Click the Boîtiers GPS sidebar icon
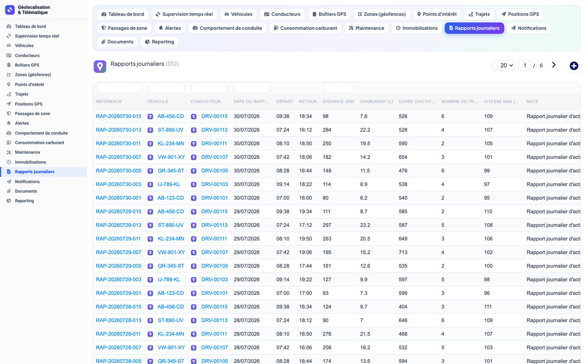The height and width of the screenshot is (364, 588). [9, 65]
